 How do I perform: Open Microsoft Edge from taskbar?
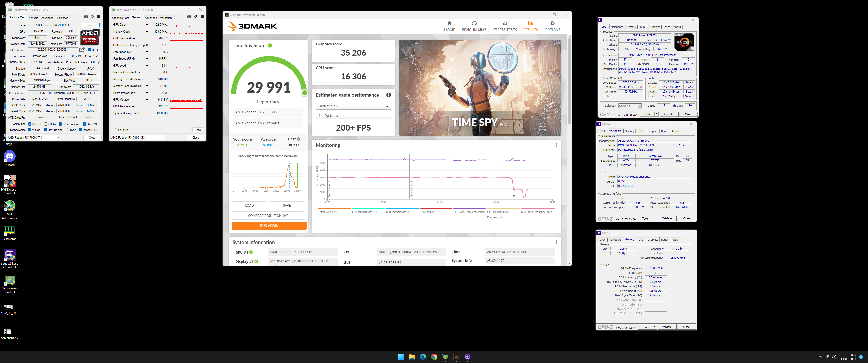click(x=423, y=357)
